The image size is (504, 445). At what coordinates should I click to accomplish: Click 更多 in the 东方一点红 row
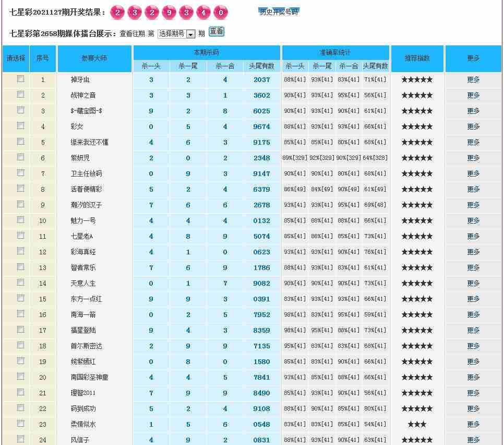(473, 299)
